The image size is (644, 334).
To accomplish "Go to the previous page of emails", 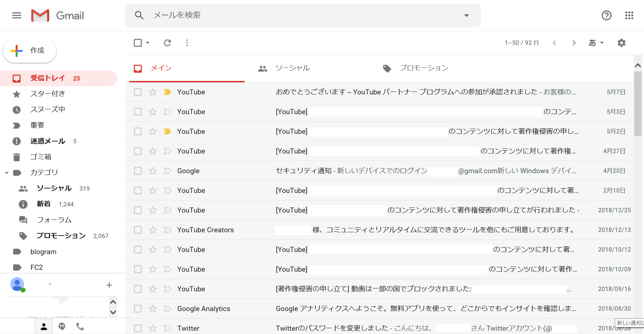I will coord(554,43).
